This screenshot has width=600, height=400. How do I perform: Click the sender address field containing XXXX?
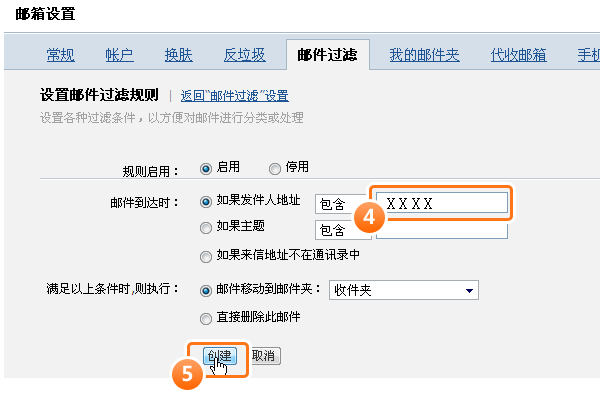tap(441, 203)
